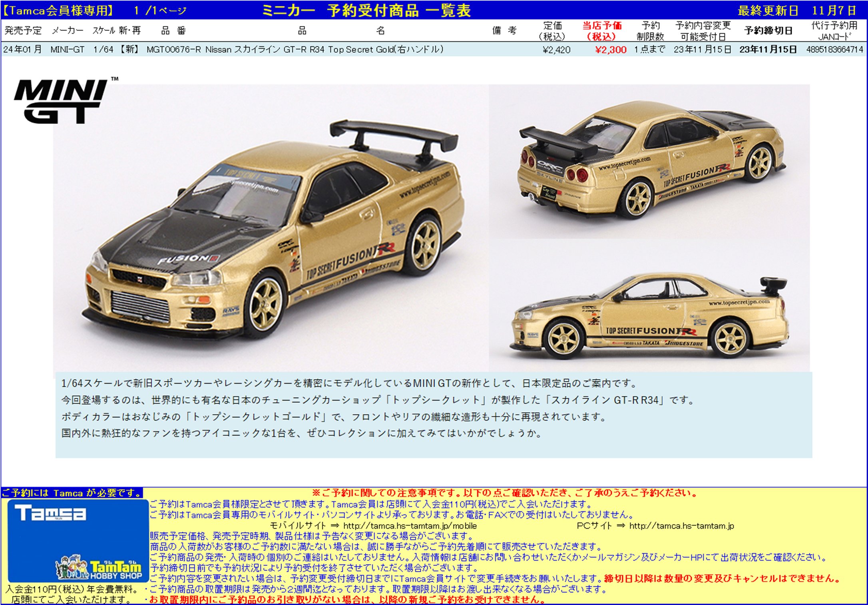The width and height of the screenshot is (868, 605).
Task: Click the 予約制限数 column header
Action: pos(650,31)
